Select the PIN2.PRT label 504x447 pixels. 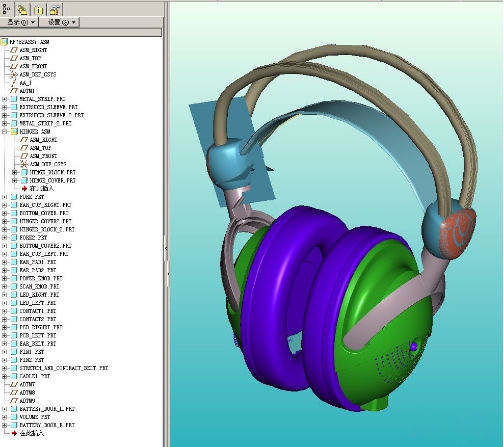[x=32, y=360]
